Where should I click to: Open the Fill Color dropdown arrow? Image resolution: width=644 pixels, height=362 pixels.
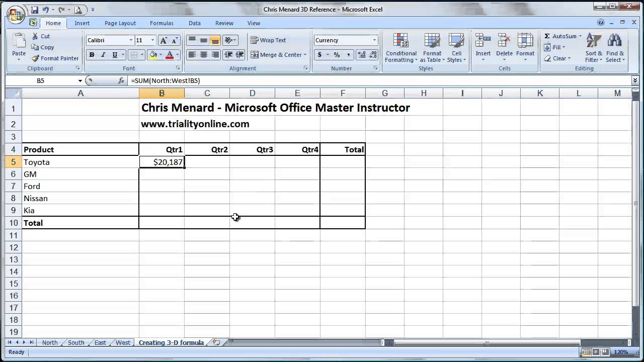click(x=160, y=55)
